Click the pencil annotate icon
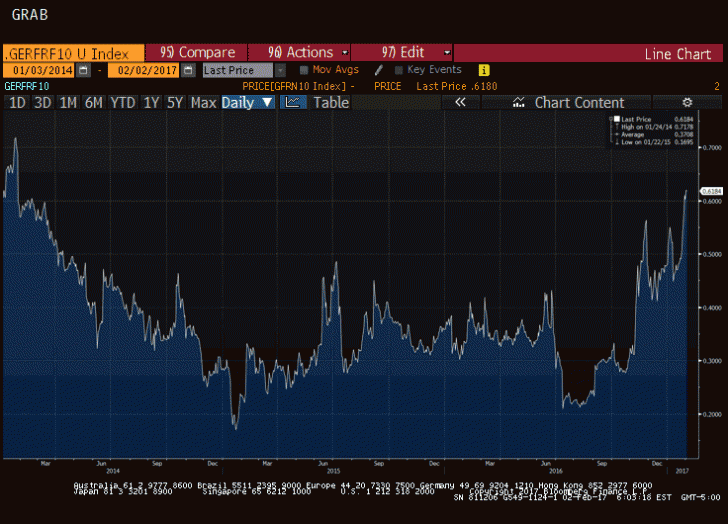The image size is (728, 524). [379, 70]
